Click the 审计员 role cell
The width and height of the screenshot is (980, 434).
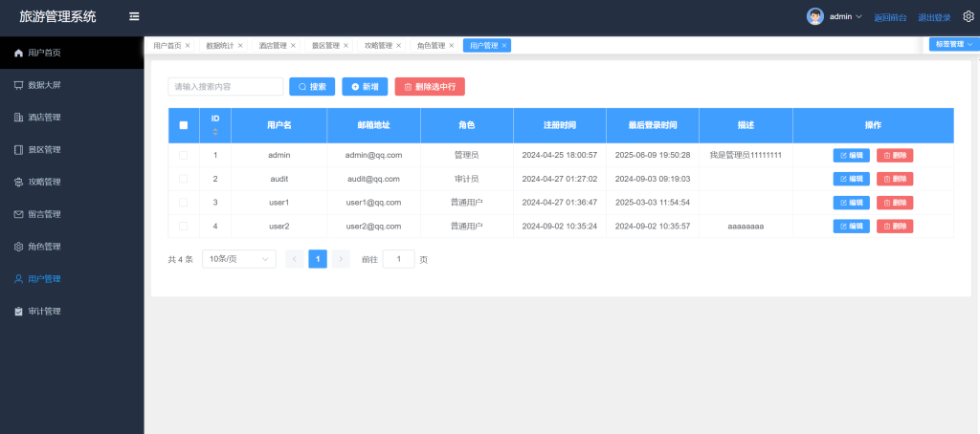[466, 179]
